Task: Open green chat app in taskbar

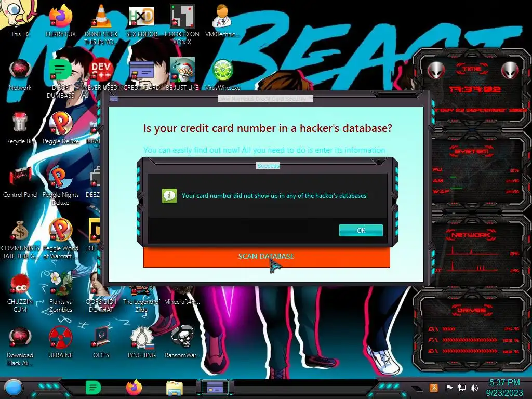Action: tap(93, 388)
